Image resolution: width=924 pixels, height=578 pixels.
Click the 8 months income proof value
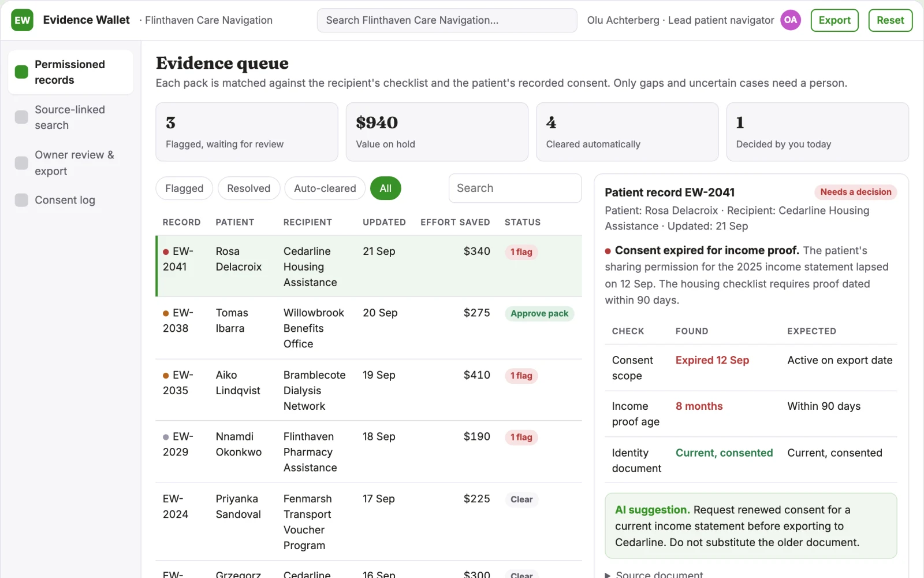click(699, 406)
